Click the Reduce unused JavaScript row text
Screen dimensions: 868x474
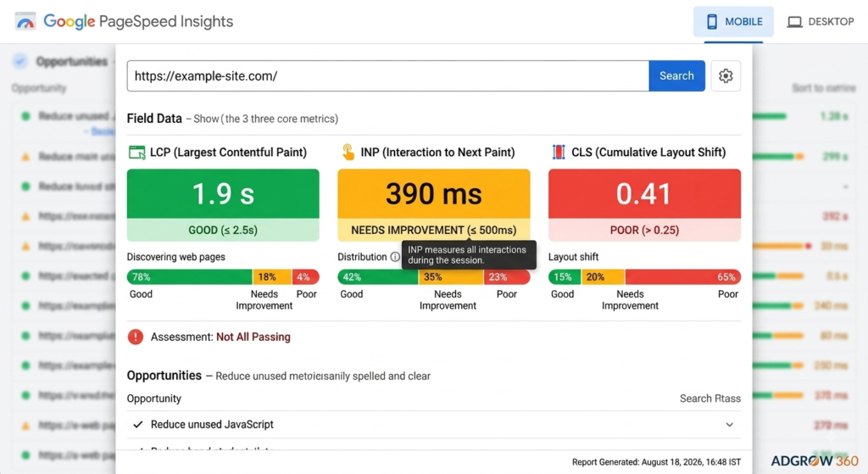pos(212,424)
